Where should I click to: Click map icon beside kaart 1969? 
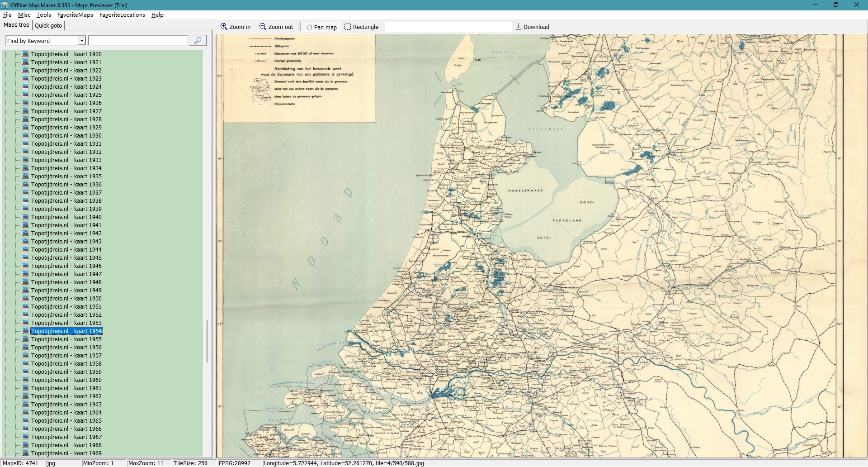[x=26, y=453]
